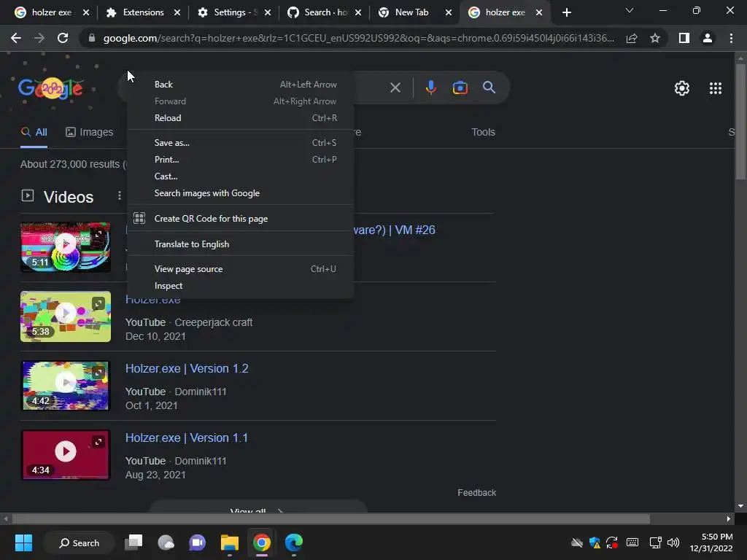Open the Videos section three-dot options
747x560 pixels.
point(119,195)
